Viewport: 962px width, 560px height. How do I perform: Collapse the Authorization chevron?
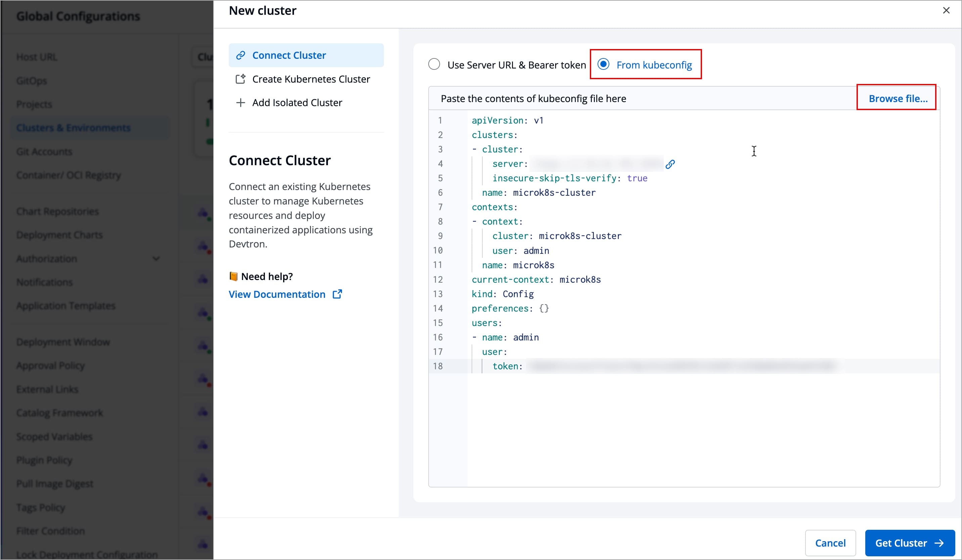156,259
